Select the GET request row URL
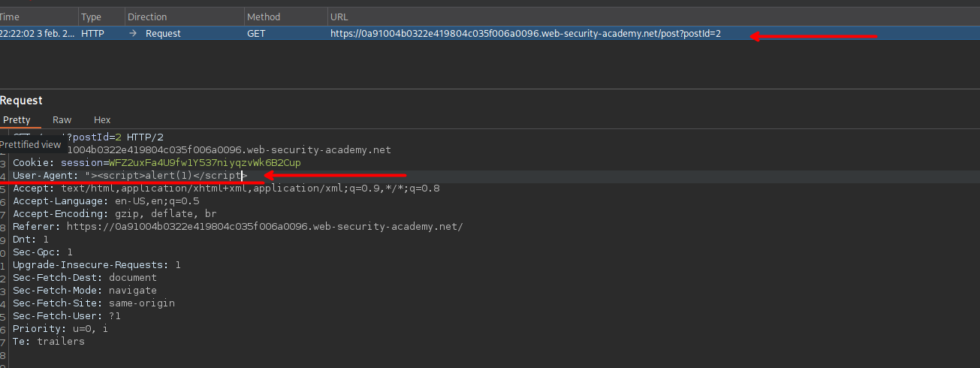980x368 pixels. (x=525, y=34)
